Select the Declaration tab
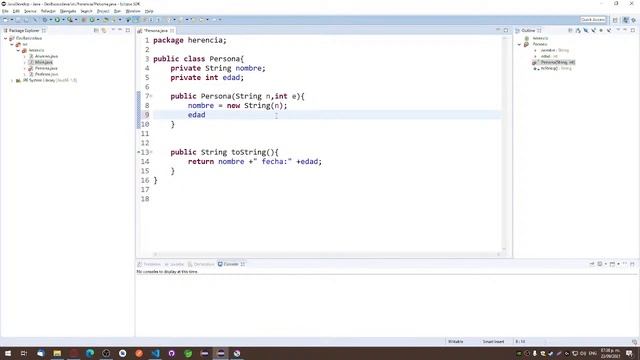The height and width of the screenshot is (360, 640). click(x=201, y=264)
